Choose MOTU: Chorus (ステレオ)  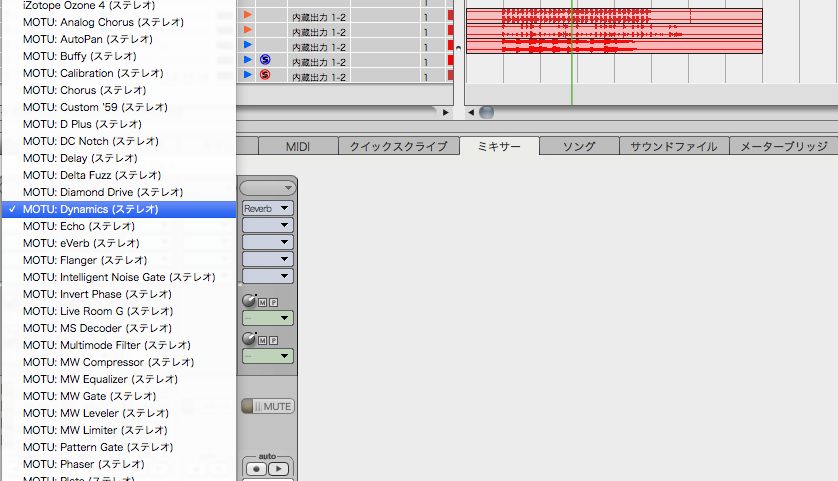(119, 90)
